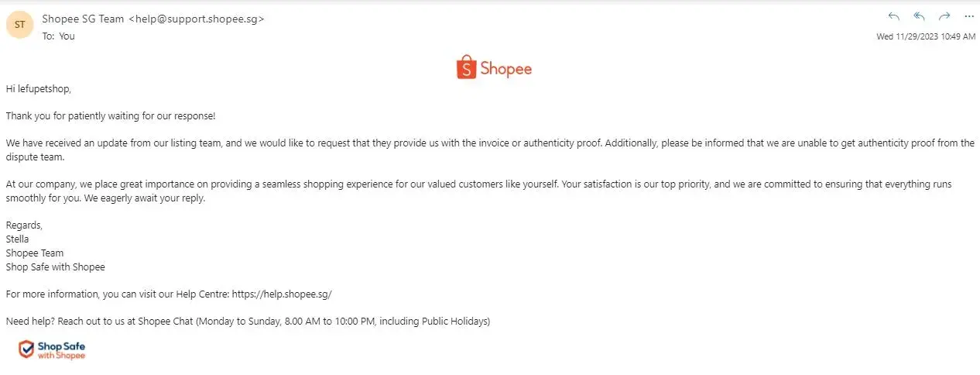Forward this Shopee email
Screen dimensions: 980x375
944,16
